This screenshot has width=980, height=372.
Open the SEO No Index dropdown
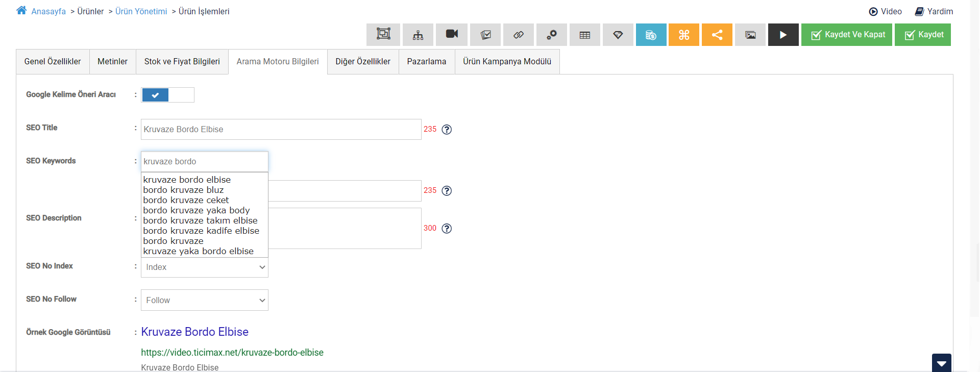point(204,267)
